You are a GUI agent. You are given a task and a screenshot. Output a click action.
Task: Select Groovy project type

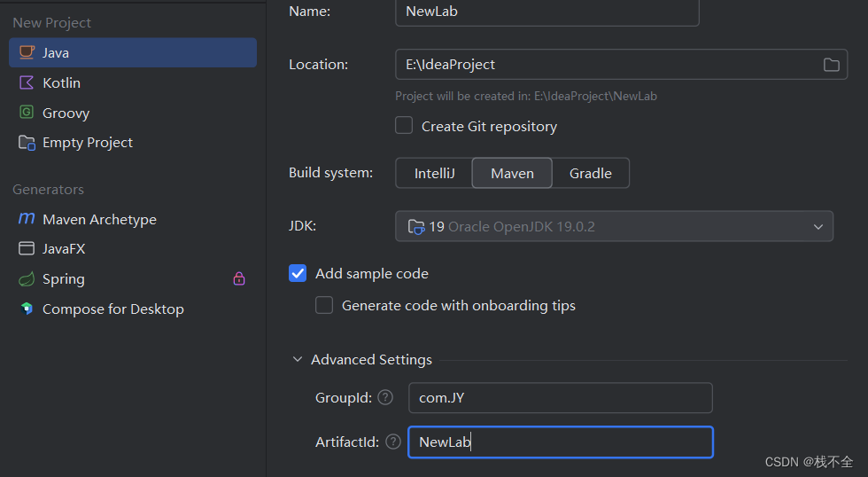click(x=133, y=113)
